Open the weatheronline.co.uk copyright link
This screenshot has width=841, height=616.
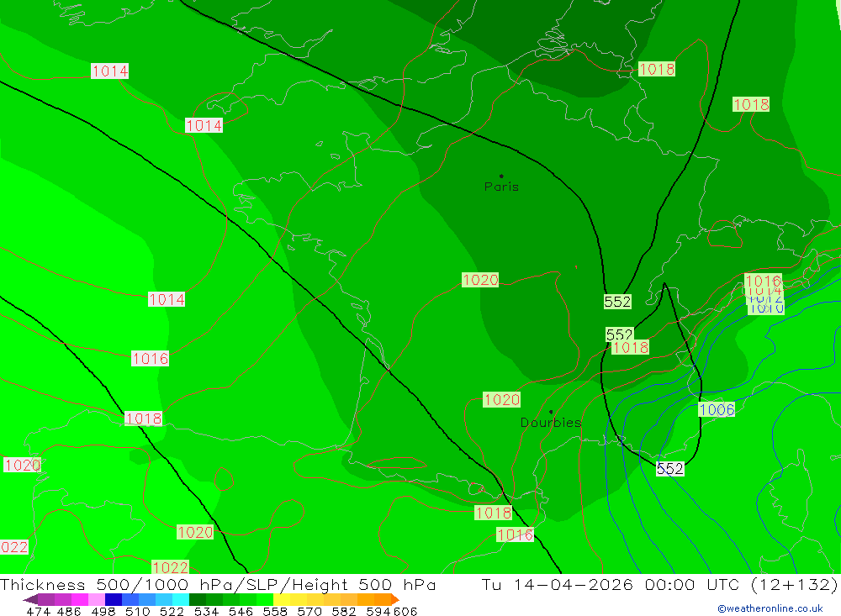tap(770, 608)
